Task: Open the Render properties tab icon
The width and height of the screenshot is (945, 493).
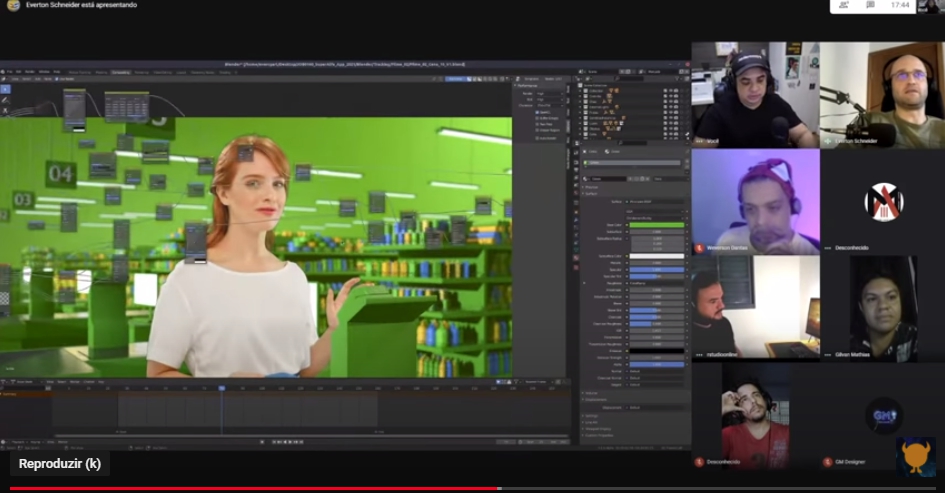Action: pos(576,162)
